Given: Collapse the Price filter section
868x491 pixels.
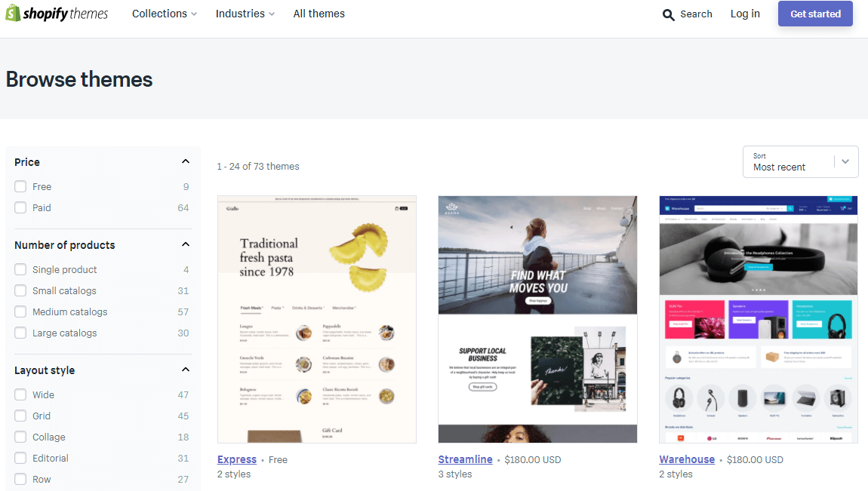Looking at the screenshot, I should click(186, 161).
